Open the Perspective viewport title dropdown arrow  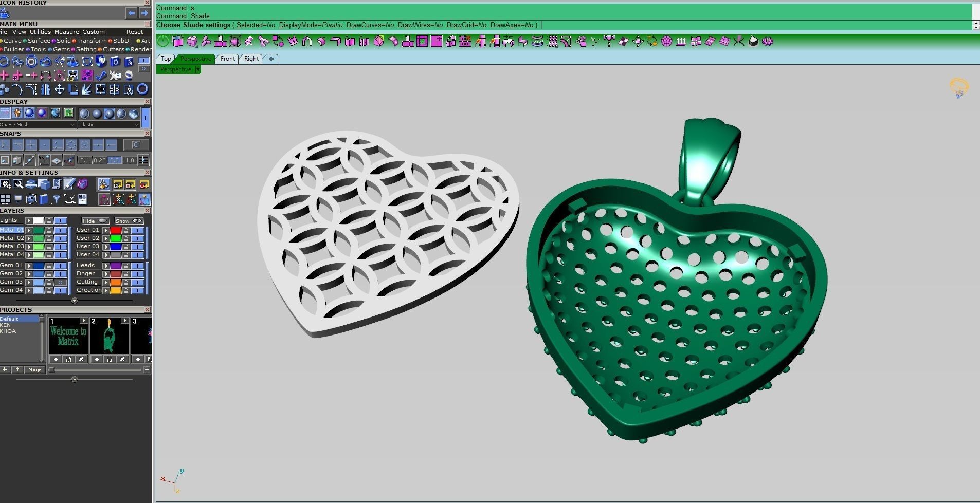point(198,69)
